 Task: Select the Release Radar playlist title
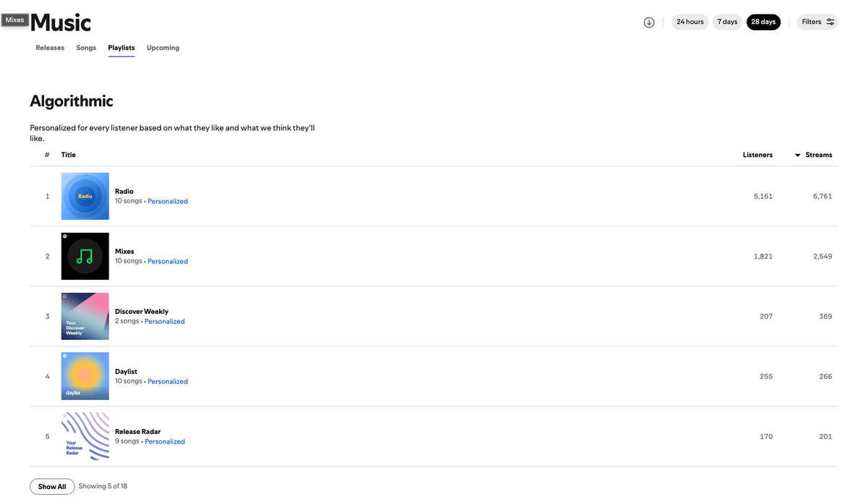pos(138,432)
